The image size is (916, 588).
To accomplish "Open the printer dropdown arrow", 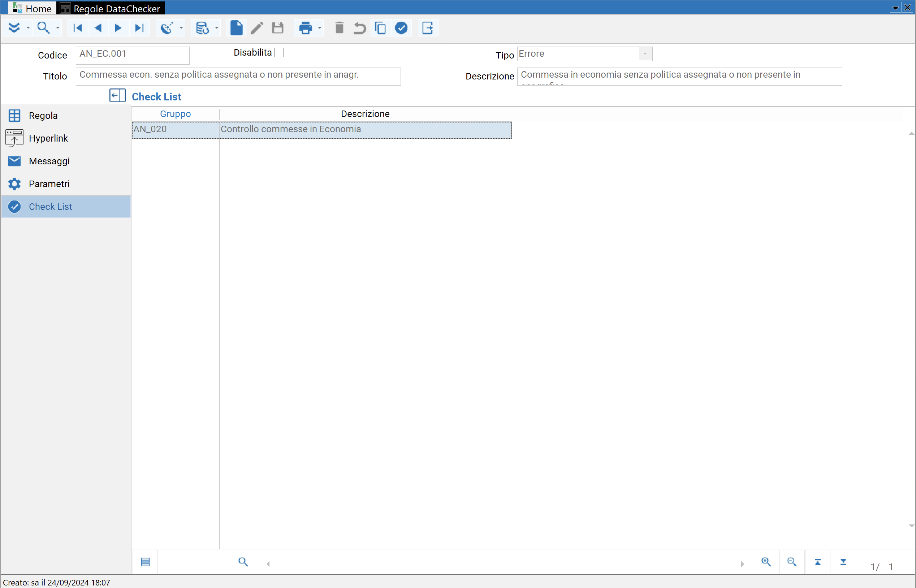I will tap(320, 28).
